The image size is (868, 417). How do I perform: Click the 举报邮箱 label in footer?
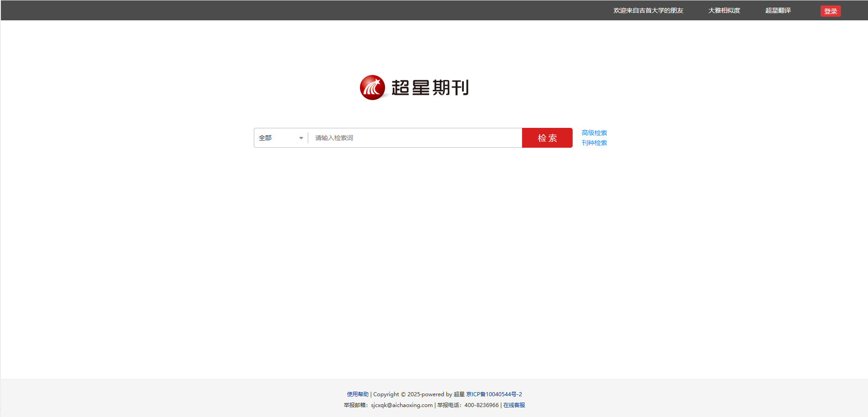[x=355, y=405]
